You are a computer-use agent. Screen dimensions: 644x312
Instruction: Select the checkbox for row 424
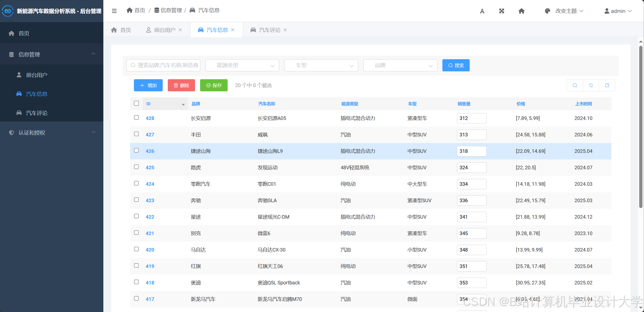pyautogui.click(x=136, y=183)
